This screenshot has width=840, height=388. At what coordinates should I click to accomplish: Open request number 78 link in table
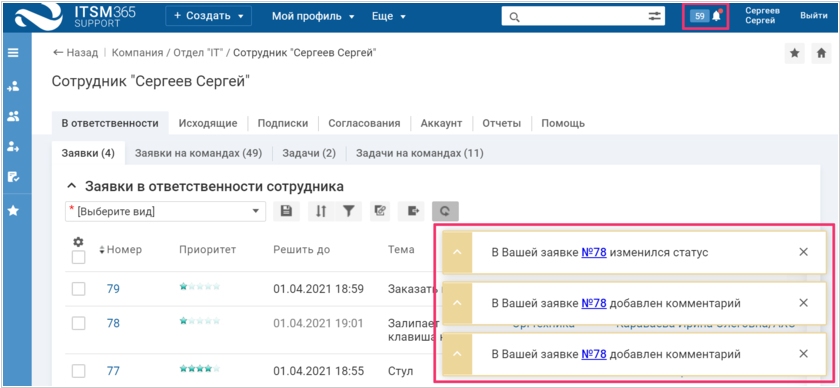point(113,323)
